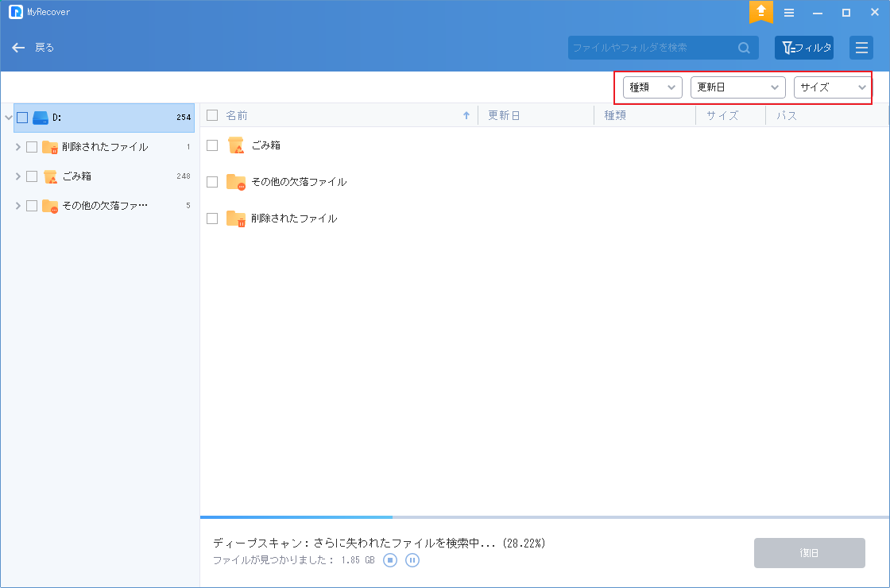Click the 復旧 recover button
Screen dimensions: 890x588
pyautogui.click(x=810, y=553)
